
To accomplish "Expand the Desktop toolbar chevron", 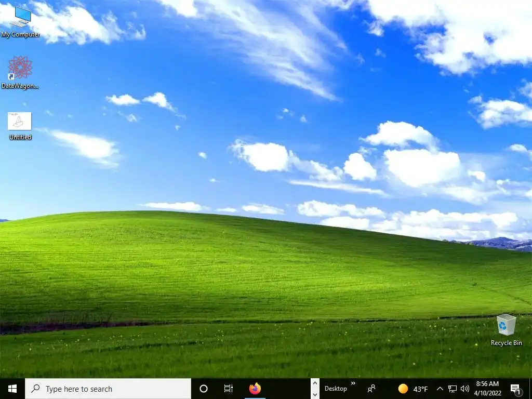I will [353, 383].
